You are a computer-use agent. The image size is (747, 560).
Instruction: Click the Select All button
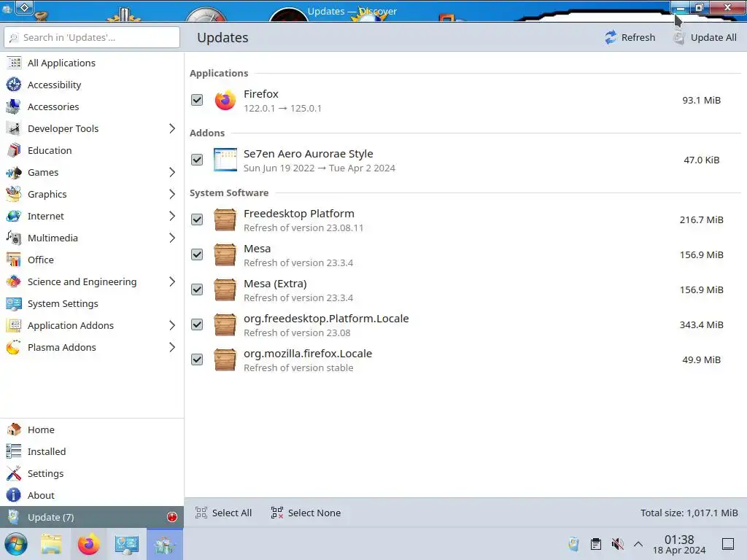tap(223, 513)
